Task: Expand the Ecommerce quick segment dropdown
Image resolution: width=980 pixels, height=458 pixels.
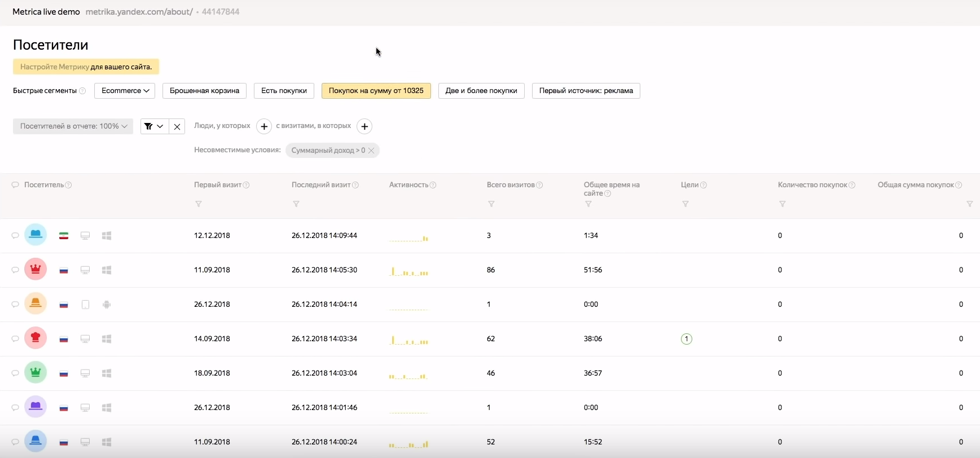Action: click(125, 91)
